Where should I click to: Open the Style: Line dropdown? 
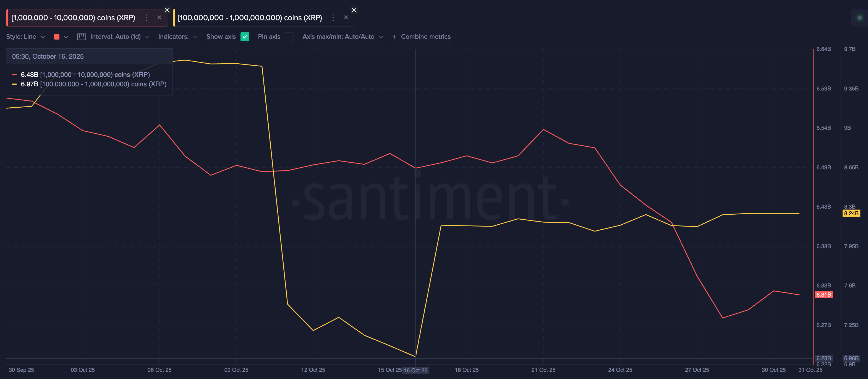coord(25,37)
